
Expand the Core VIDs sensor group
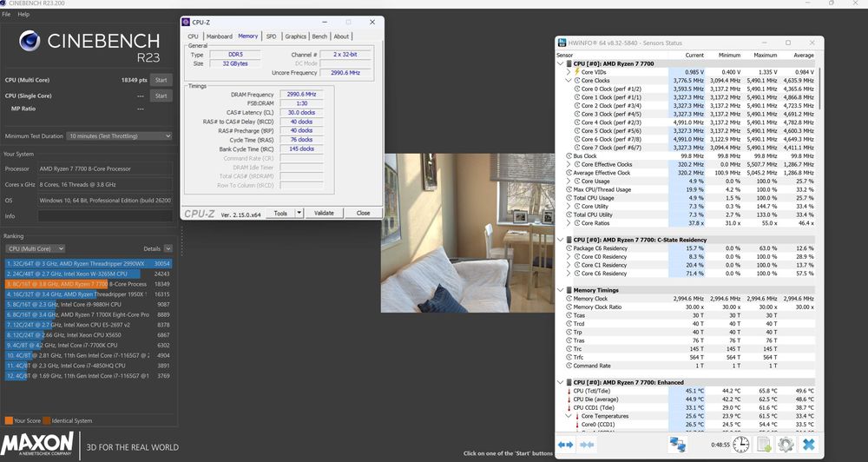click(569, 72)
